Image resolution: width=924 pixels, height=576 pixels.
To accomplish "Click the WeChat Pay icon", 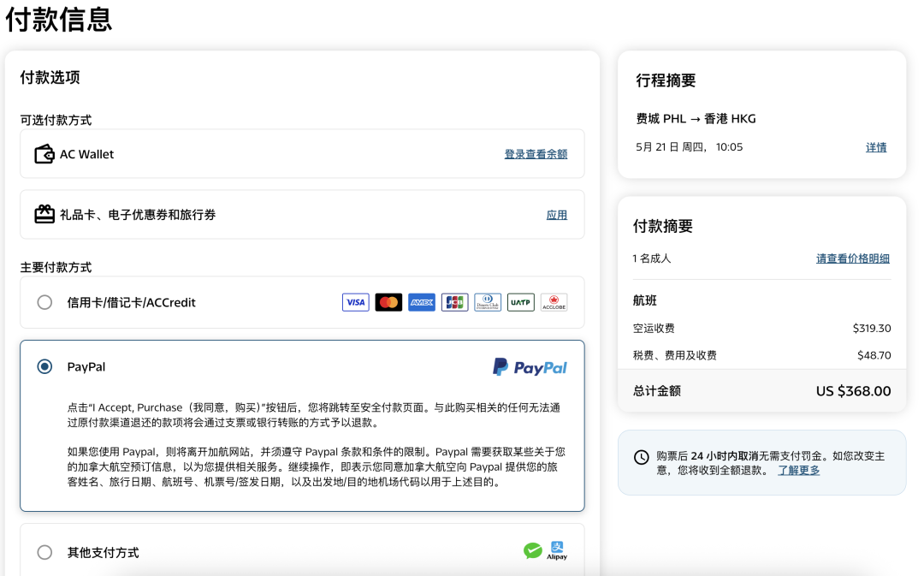I will (533, 551).
